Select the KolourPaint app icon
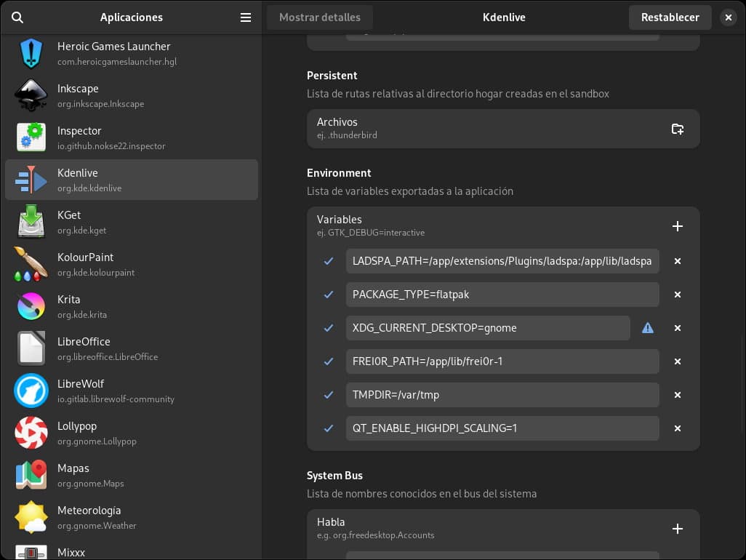The height and width of the screenshot is (560, 746). pyautogui.click(x=31, y=263)
